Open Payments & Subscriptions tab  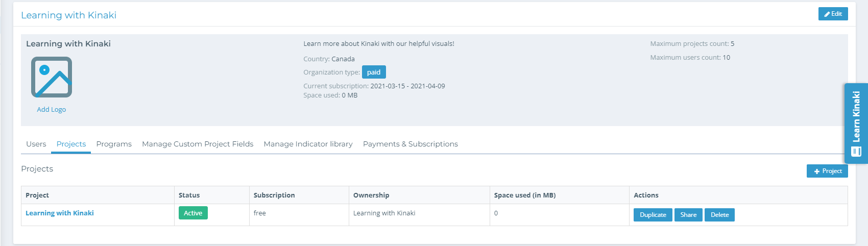pyautogui.click(x=410, y=144)
